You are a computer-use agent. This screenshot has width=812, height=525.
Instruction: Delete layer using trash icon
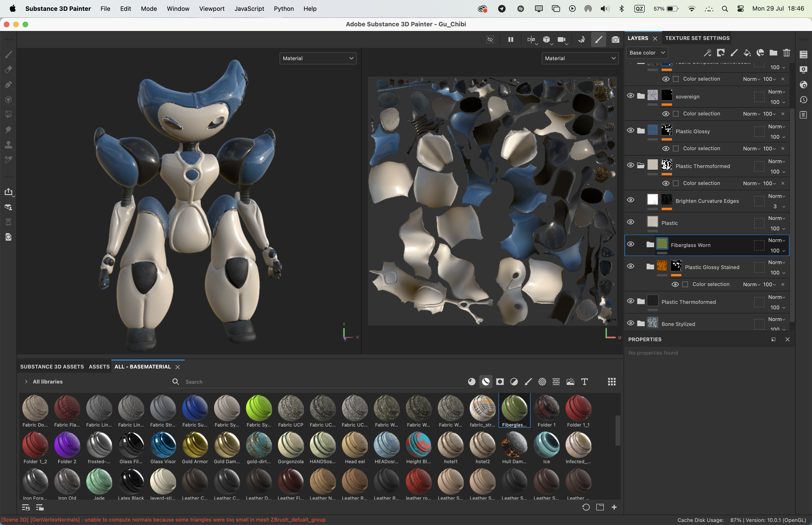click(x=786, y=53)
